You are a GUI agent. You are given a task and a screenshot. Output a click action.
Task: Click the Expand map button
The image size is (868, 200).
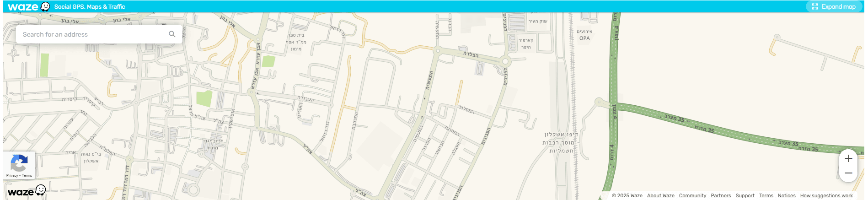(834, 6)
